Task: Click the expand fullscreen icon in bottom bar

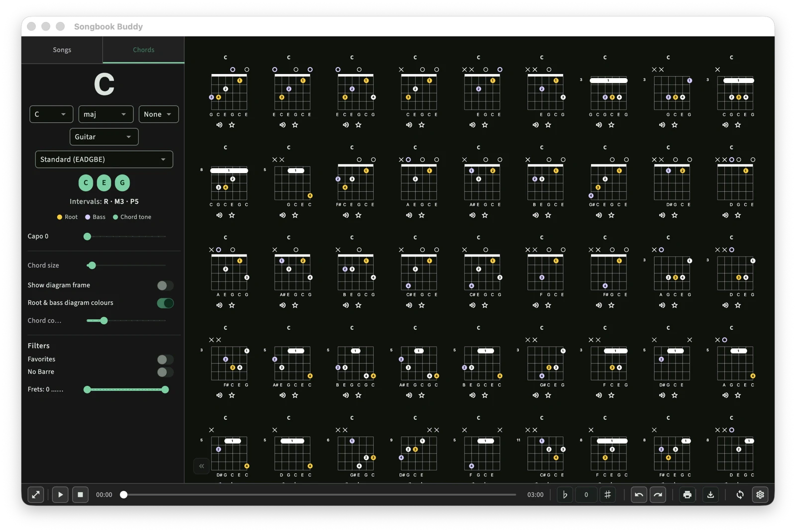Action: (x=36, y=495)
